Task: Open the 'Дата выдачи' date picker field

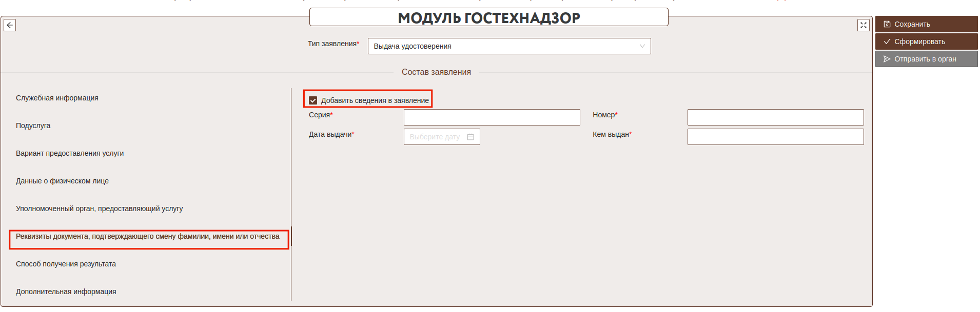Action: coord(436,137)
